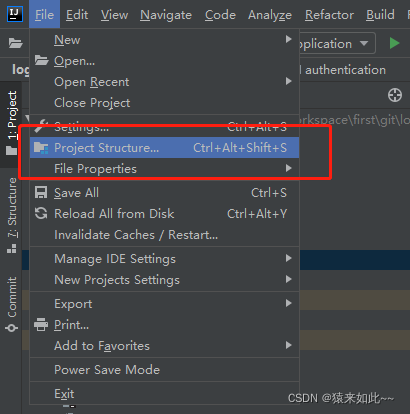Select Manage IDE Settings entry
The height and width of the screenshot is (414, 410).
[165, 259]
